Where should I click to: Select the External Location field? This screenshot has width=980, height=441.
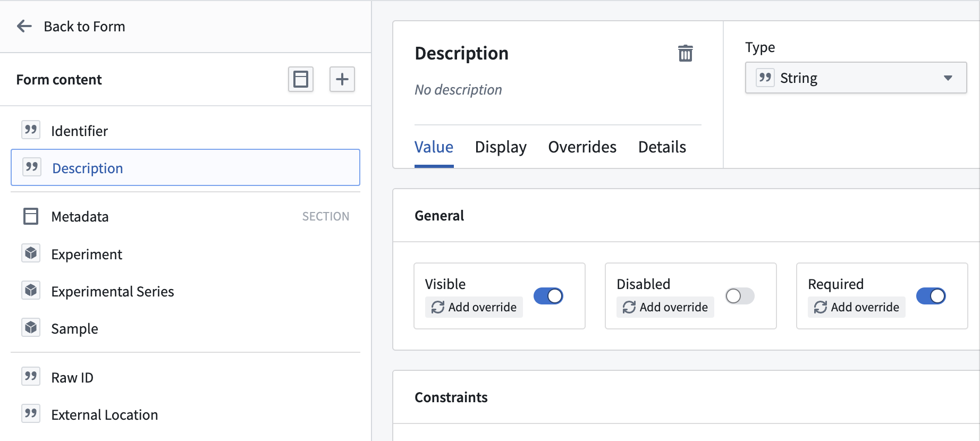(185, 414)
